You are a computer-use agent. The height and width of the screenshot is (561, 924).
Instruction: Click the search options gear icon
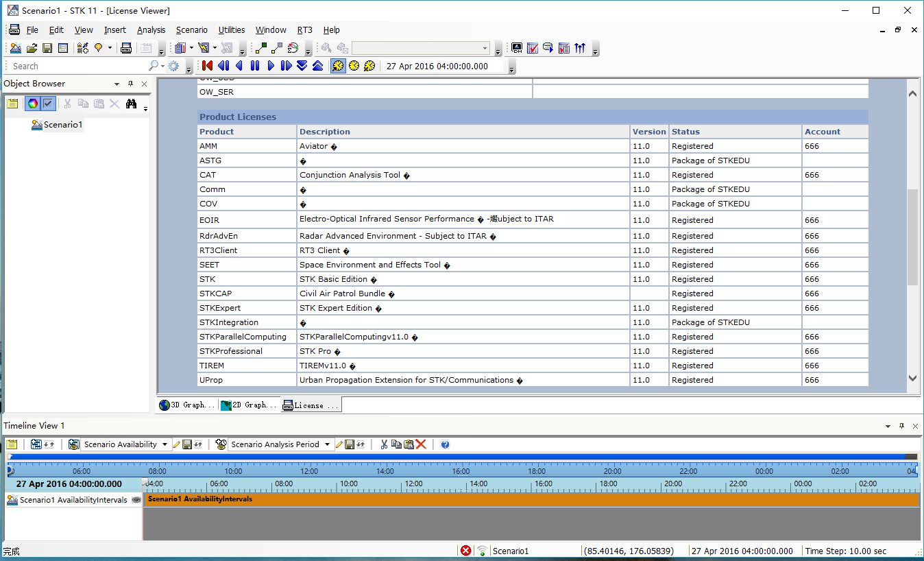pos(173,66)
